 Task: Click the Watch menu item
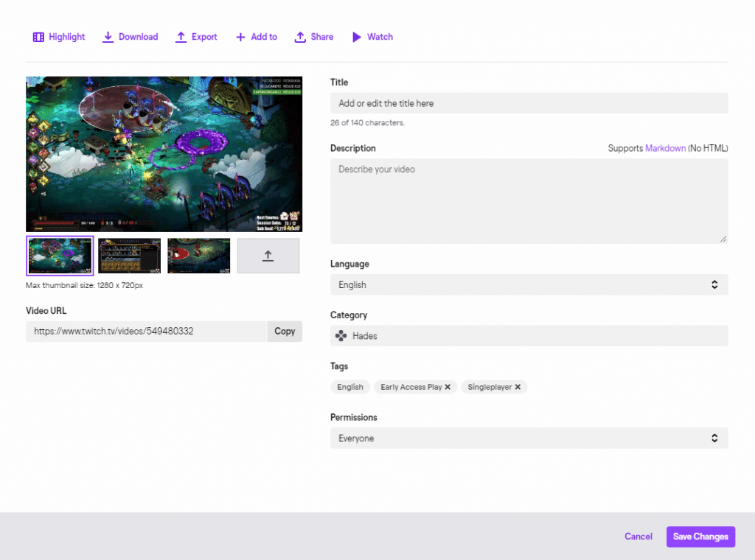pos(372,36)
